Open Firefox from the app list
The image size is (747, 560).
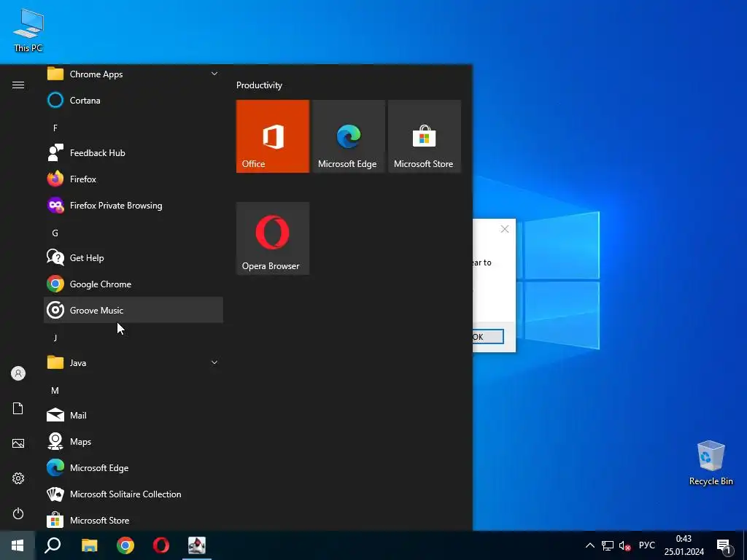[133, 179]
